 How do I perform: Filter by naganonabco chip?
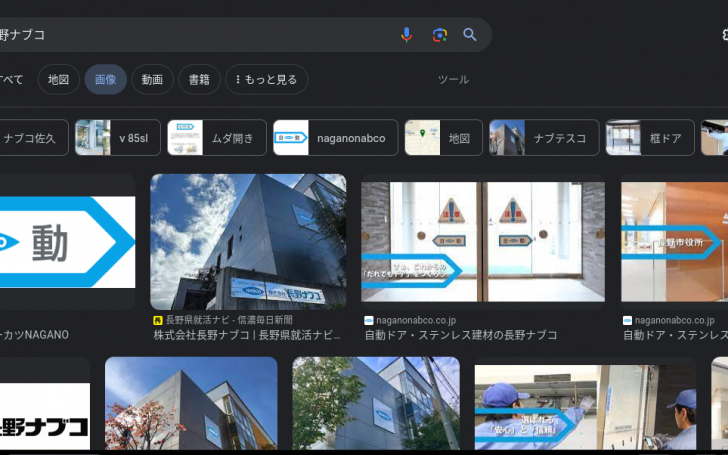[x=336, y=138]
